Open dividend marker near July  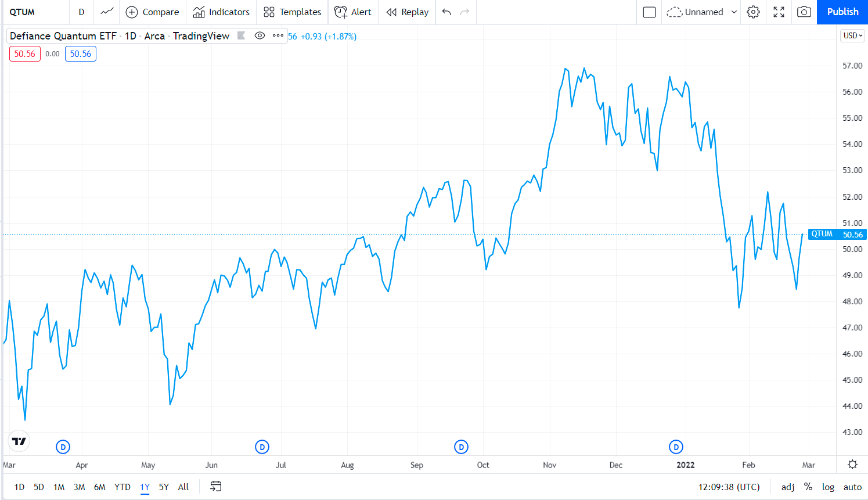tap(262, 447)
